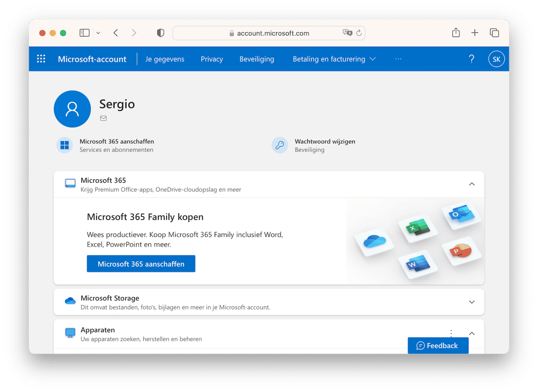Screen dimensions: 538x392
Task: Click the blue Microsoft 365 aanschaffen button
Action: click(x=141, y=264)
